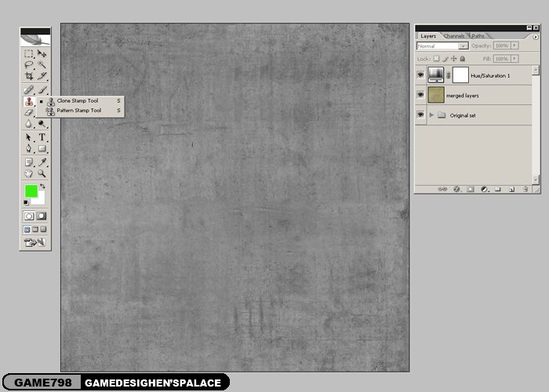Select the Move tool
Viewport: 549px width, 392px height.
pos(42,53)
